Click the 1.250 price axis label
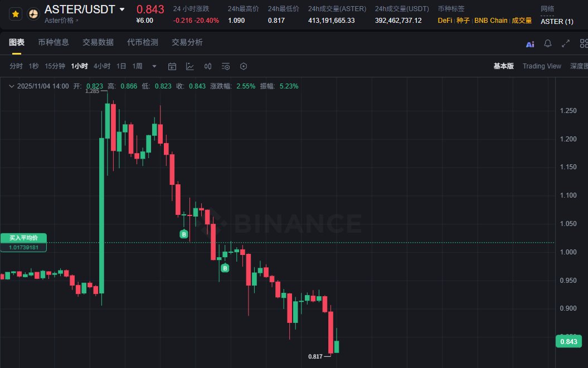 click(568, 111)
